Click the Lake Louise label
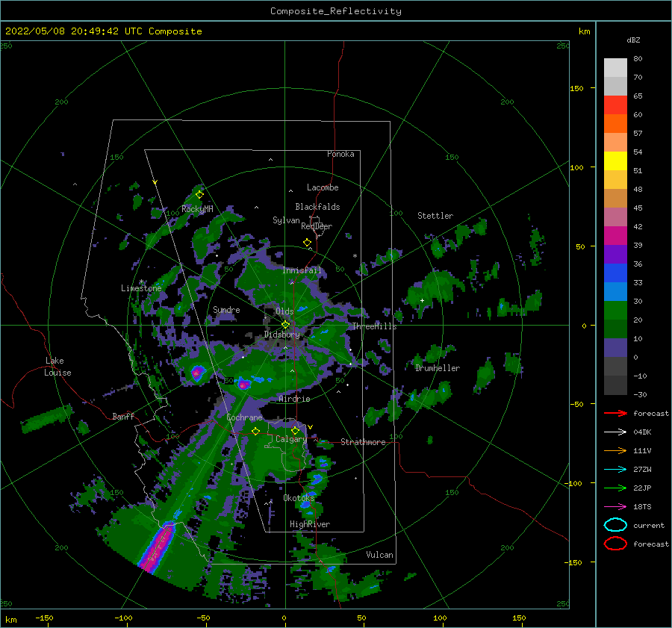 pyautogui.click(x=57, y=367)
